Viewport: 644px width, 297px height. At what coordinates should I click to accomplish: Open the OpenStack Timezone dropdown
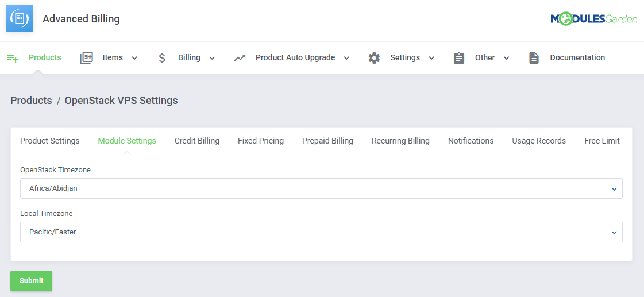(321, 188)
